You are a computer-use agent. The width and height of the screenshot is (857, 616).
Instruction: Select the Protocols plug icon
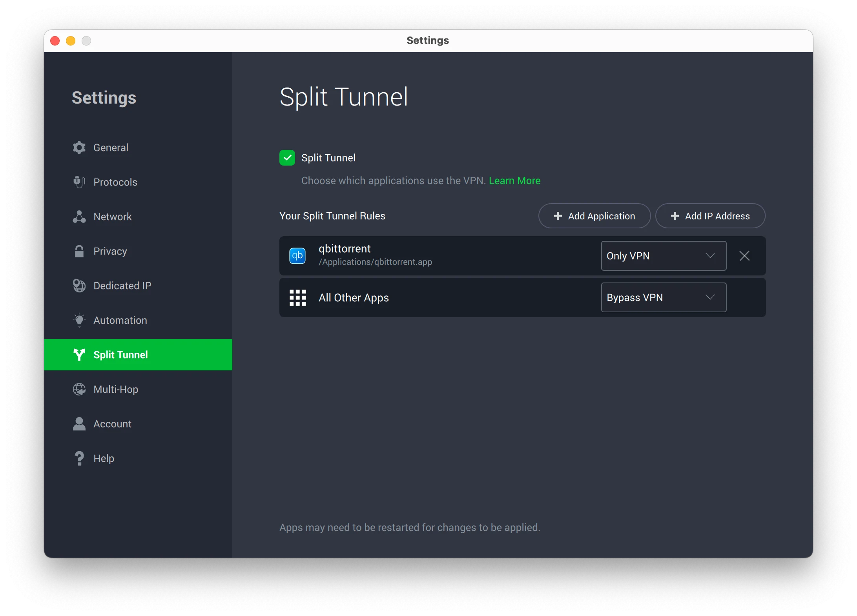click(79, 182)
